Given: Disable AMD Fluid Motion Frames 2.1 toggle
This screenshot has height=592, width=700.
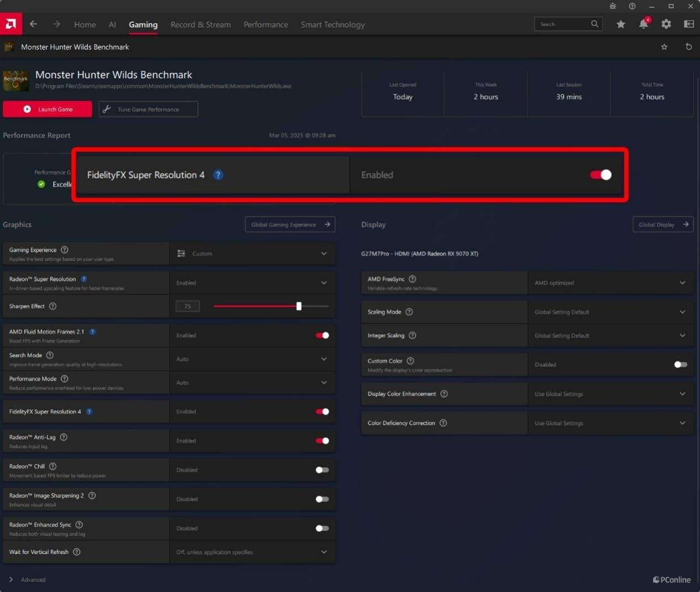Looking at the screenshot, I should (322, 335).
